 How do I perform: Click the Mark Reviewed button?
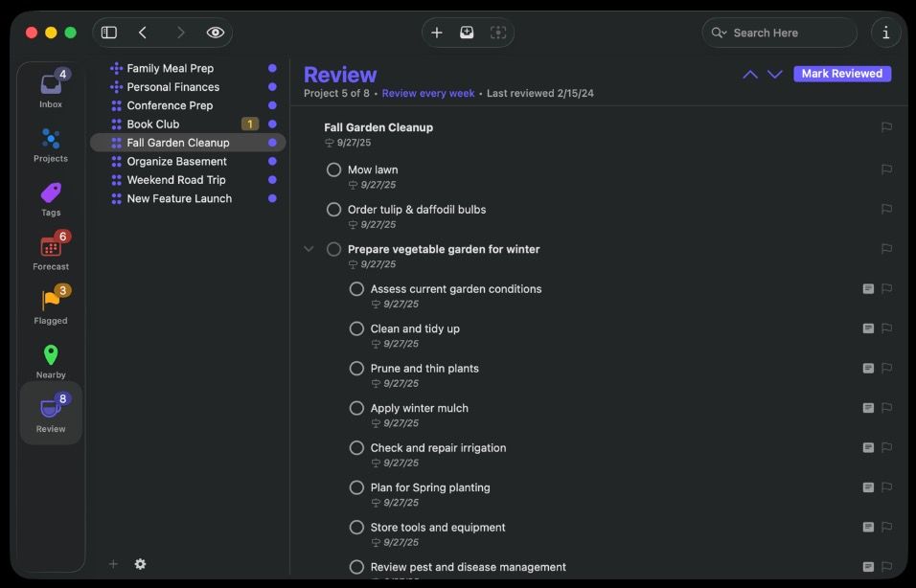tap(842, 74)
